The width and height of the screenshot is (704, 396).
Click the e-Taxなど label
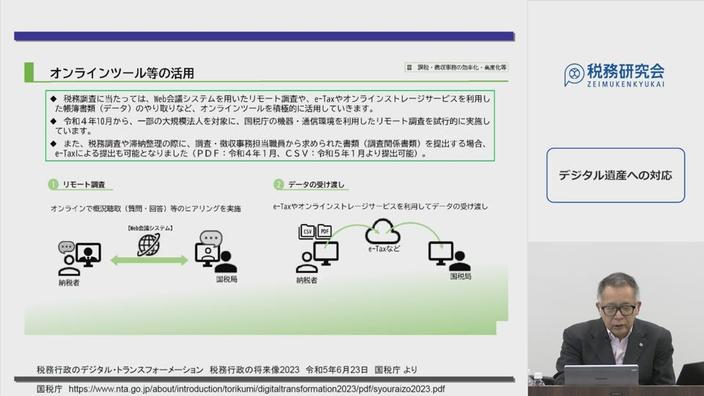[x=384, y=249]
